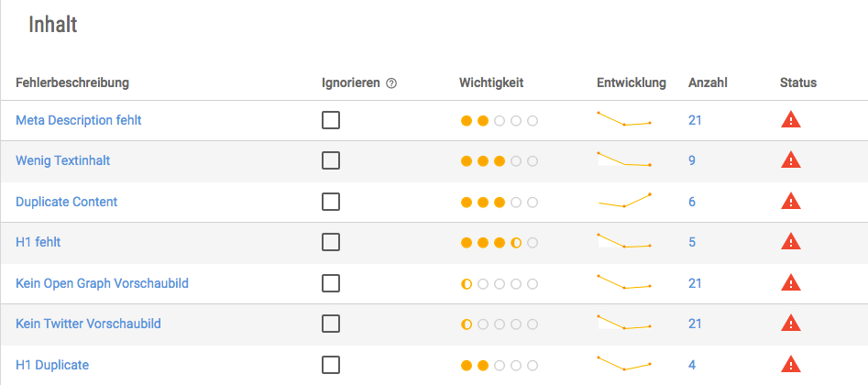Click warning icon in Kein Twitter Vorschaubild row
Screen dimensions: 868x385
(791, 324)
